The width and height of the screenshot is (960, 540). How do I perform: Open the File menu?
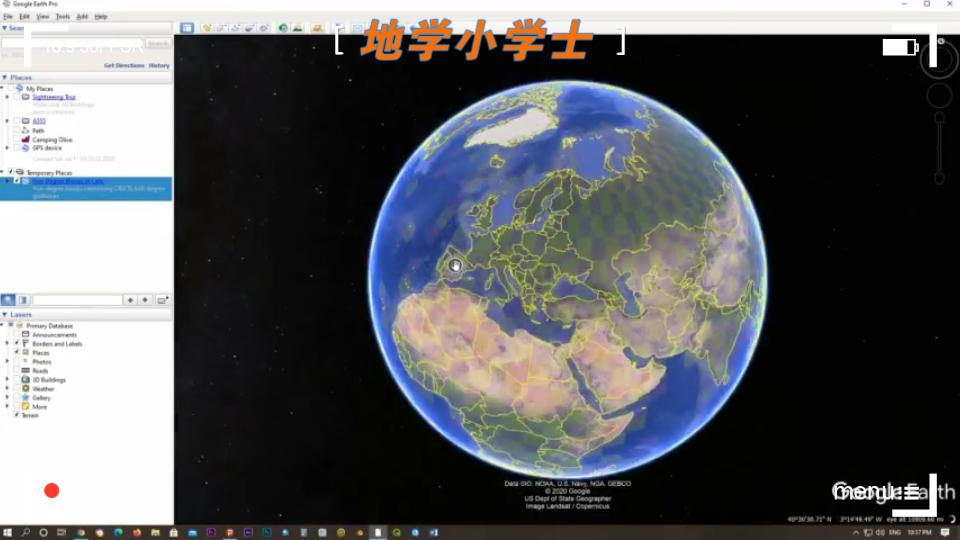[x=8, y=17]
